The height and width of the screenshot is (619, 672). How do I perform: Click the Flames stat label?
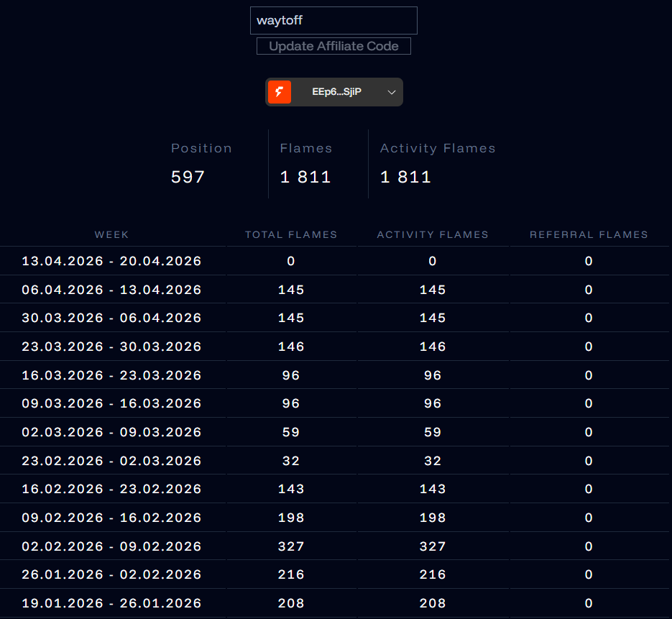(306, 148)
